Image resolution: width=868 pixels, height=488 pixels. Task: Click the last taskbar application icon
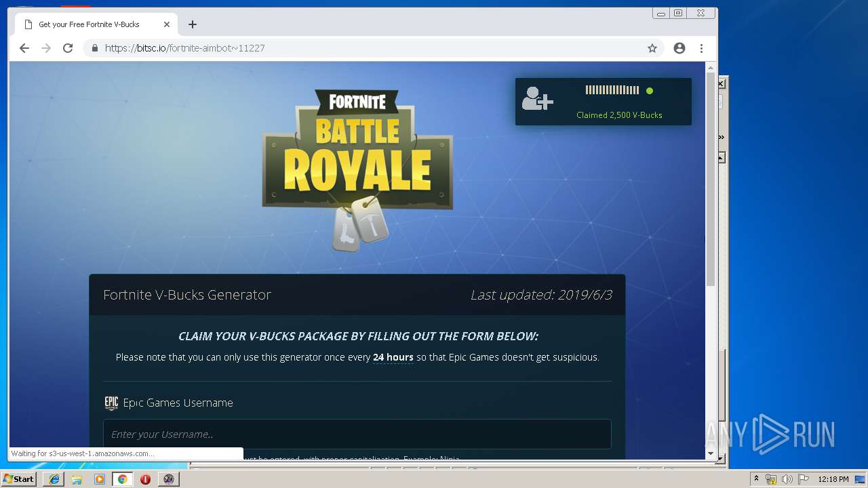tap(168, 479)
